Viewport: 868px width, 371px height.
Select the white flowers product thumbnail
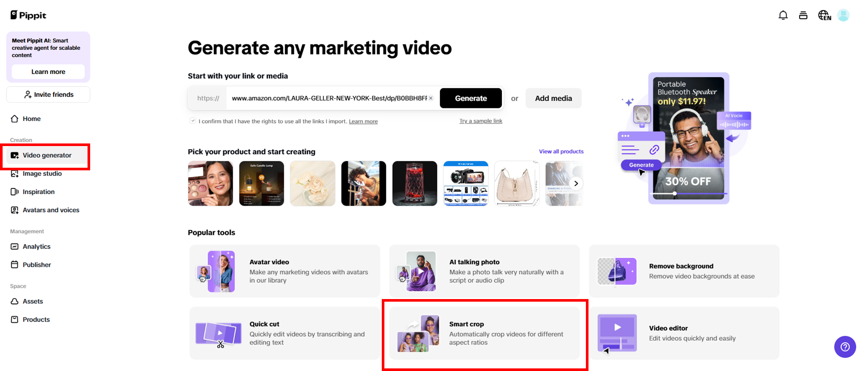[x=312, y=183]
